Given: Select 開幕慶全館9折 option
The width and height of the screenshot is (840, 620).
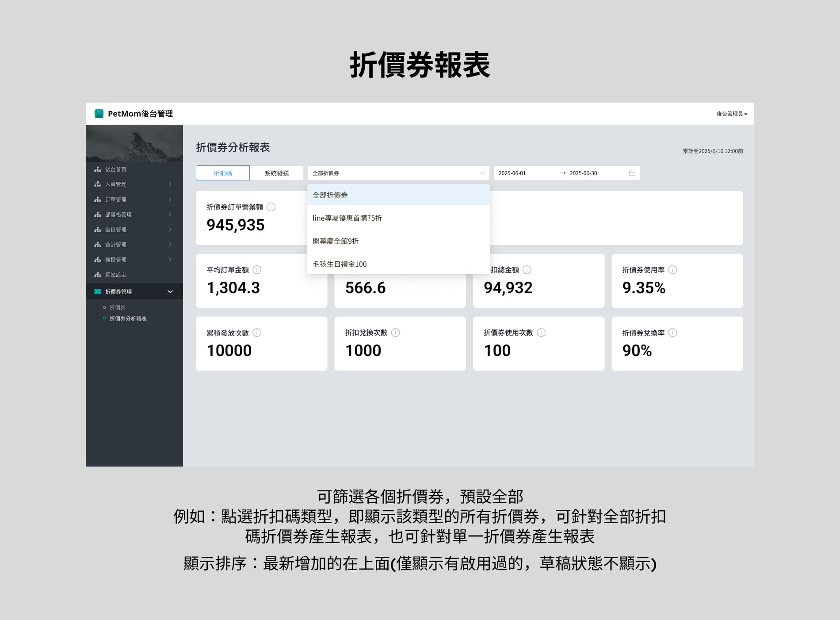Looking at the screenshot, I should [x=398, y=241].
